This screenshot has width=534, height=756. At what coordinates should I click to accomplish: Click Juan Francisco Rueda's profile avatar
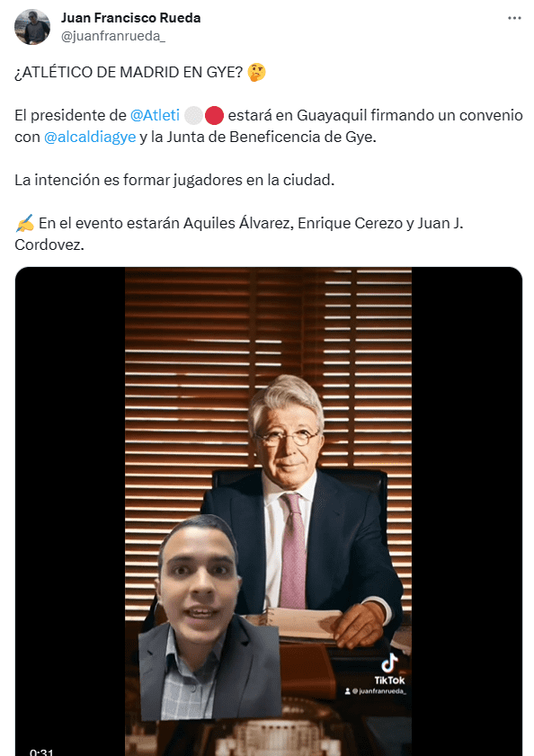32,26
